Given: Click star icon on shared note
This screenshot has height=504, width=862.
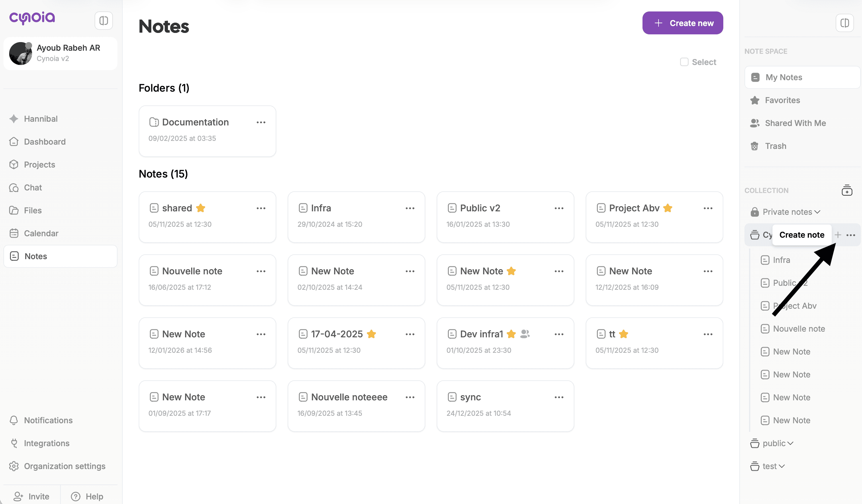Looking at the screenshot, I should click(201, 208).
